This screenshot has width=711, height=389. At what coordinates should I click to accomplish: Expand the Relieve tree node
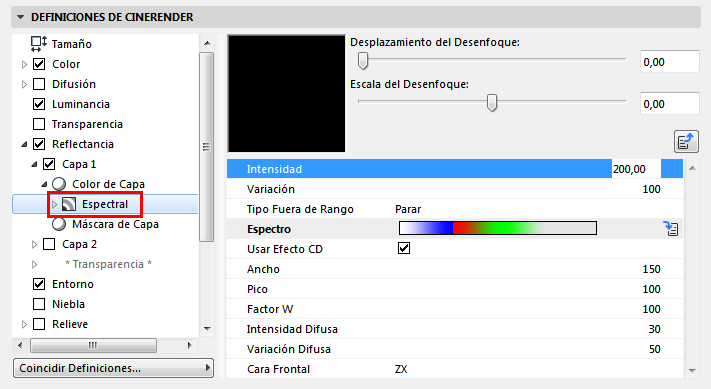coord(24,324)
